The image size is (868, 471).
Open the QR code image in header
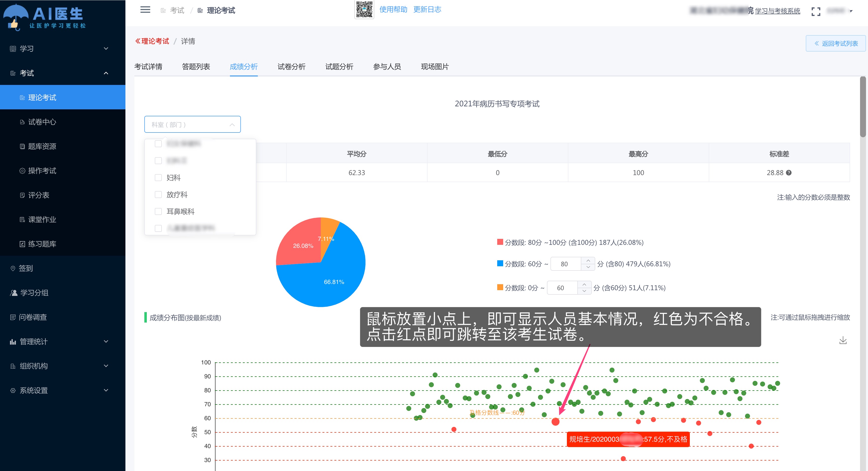pos(364,9)
